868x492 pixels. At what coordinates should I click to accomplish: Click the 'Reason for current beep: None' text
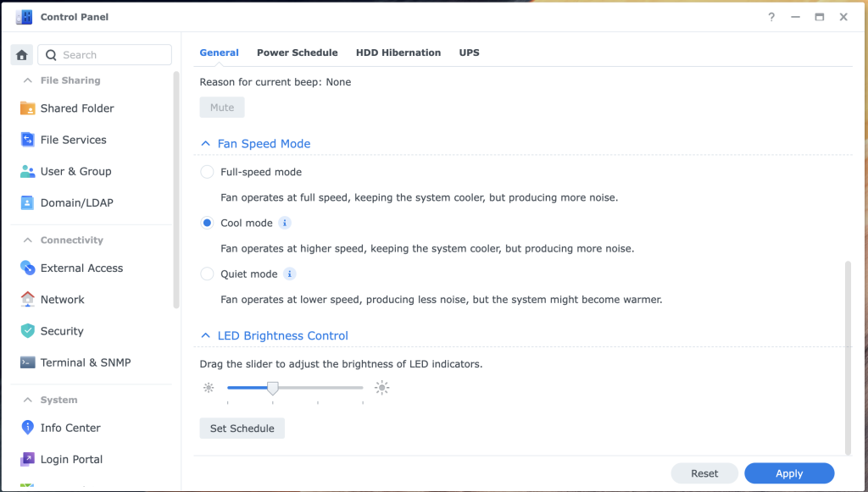[275, 82]
